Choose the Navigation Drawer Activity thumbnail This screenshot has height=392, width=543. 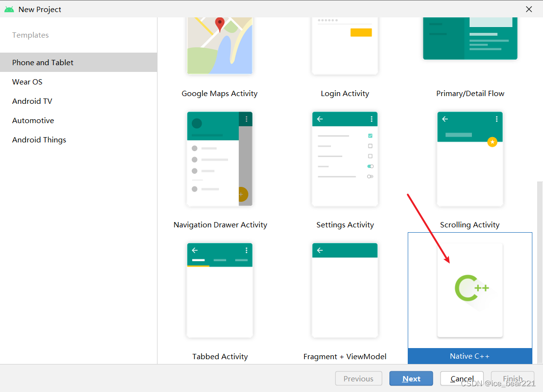(x=219, y=159)
